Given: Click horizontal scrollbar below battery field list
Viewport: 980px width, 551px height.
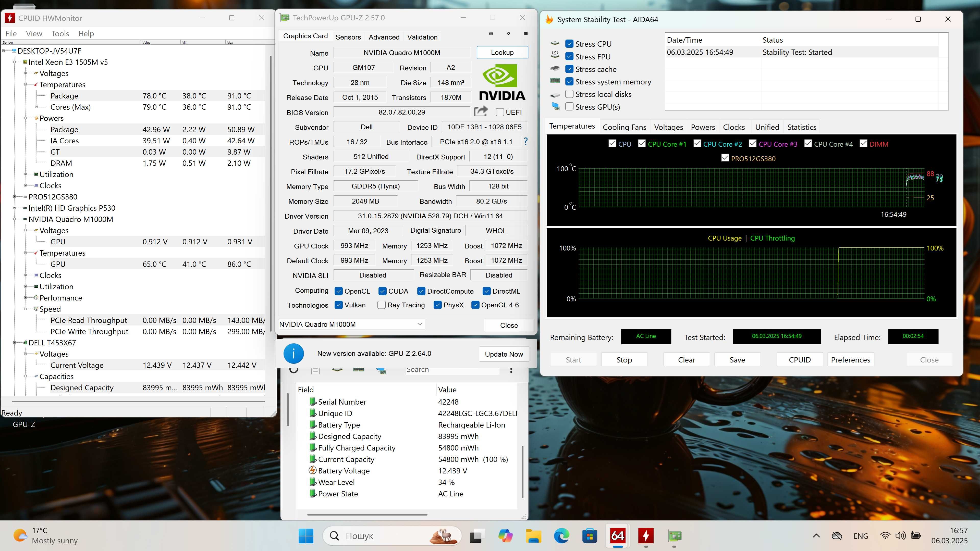Looking at the screenshot, I should 367,515.
